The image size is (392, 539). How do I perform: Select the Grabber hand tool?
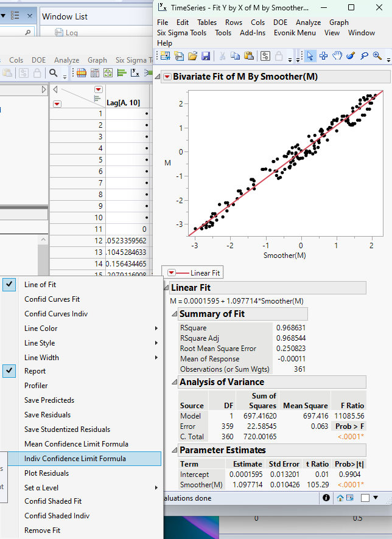pyautogui.click(x=337, y=56)
